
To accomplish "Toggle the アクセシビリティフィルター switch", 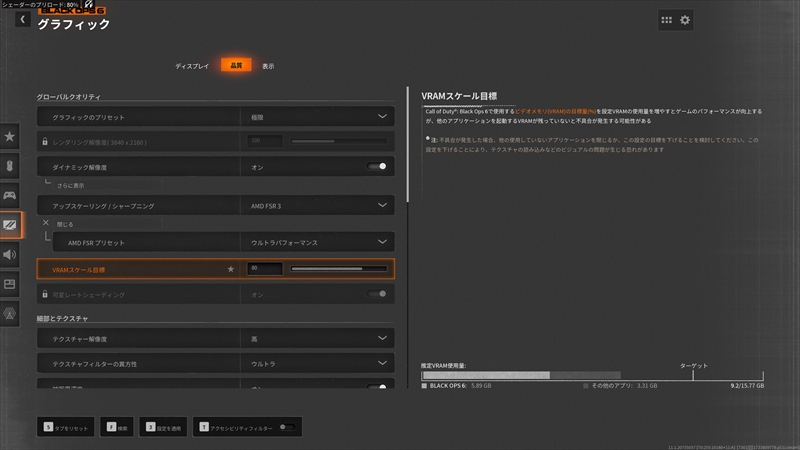I will pyautogui.click(x=287, y=427).
